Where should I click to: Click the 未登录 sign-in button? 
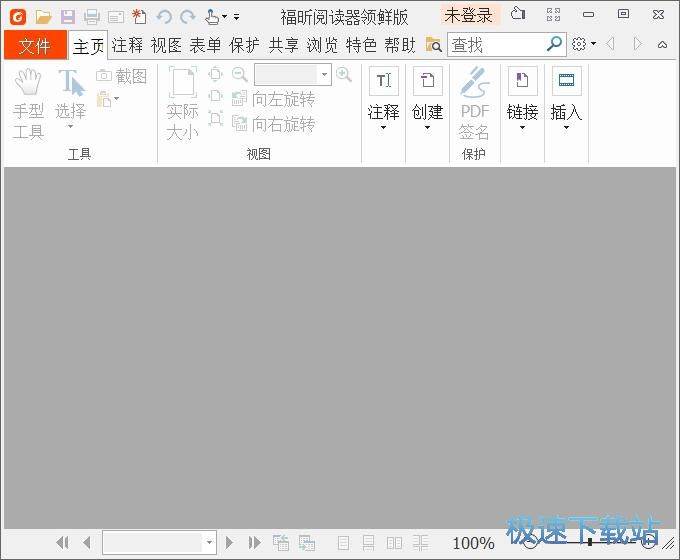[469, 16]
